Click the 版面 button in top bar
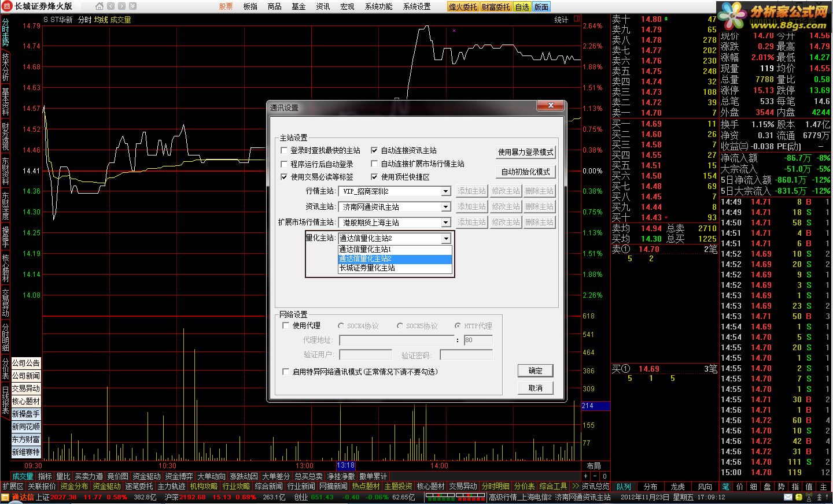 [x=541, y=7]
